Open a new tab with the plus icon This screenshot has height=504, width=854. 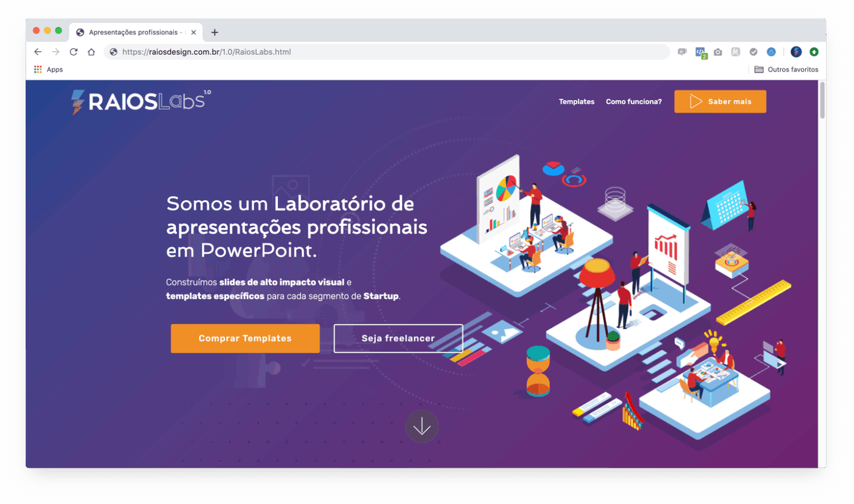coord(214,33)
